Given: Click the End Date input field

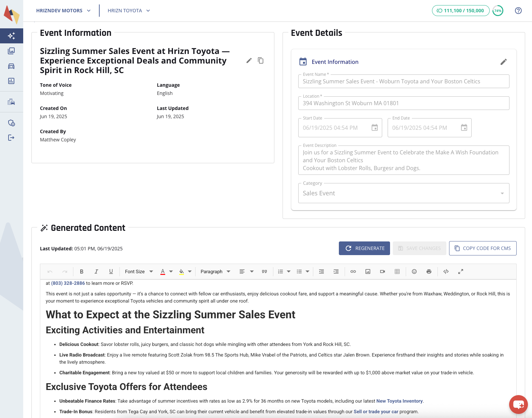Looking at the screenshot, I should (x=430, y=128).
